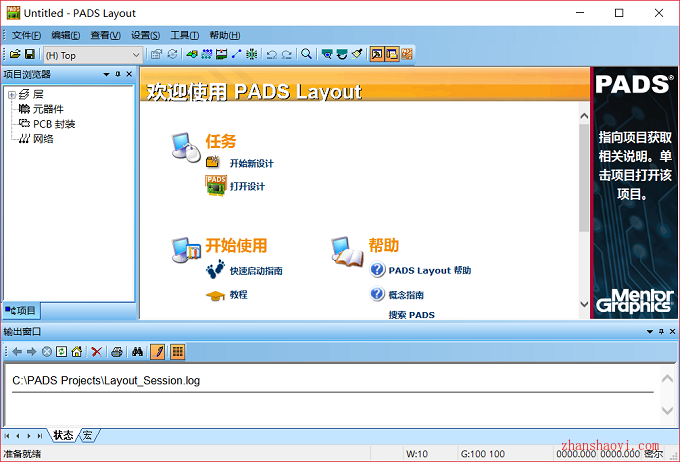Open the Dimensioning toolbar icon
The image size is (680, 462).
(x=222, y=54)
